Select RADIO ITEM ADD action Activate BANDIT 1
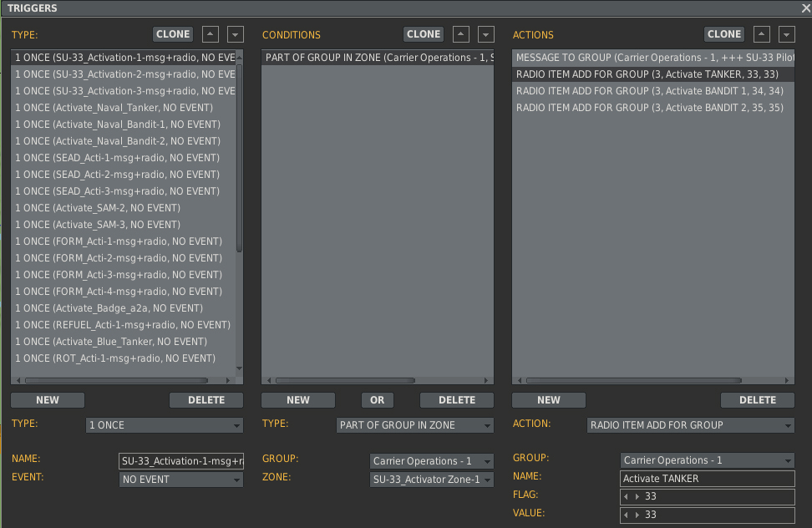 (x=653, y=90)
